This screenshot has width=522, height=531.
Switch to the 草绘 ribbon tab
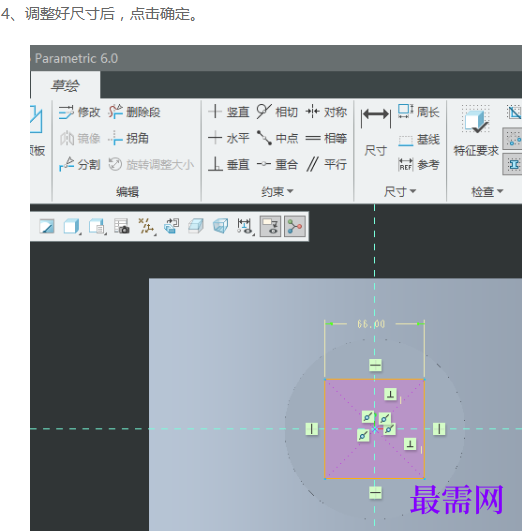[x=65, y=85]
